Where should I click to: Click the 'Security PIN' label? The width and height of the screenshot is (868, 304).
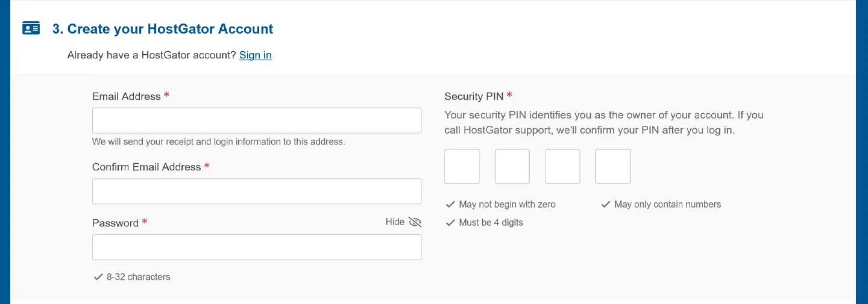click(473, 96)
